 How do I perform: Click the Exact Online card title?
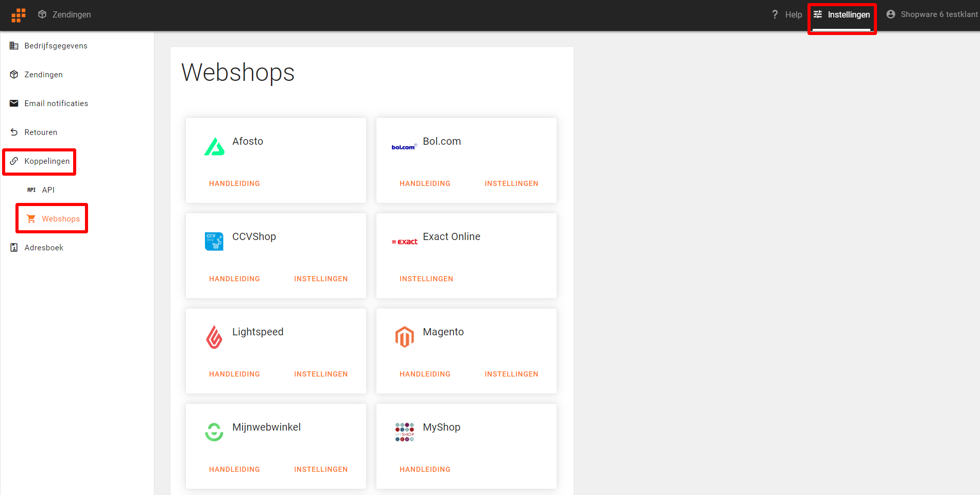(452, 236)
